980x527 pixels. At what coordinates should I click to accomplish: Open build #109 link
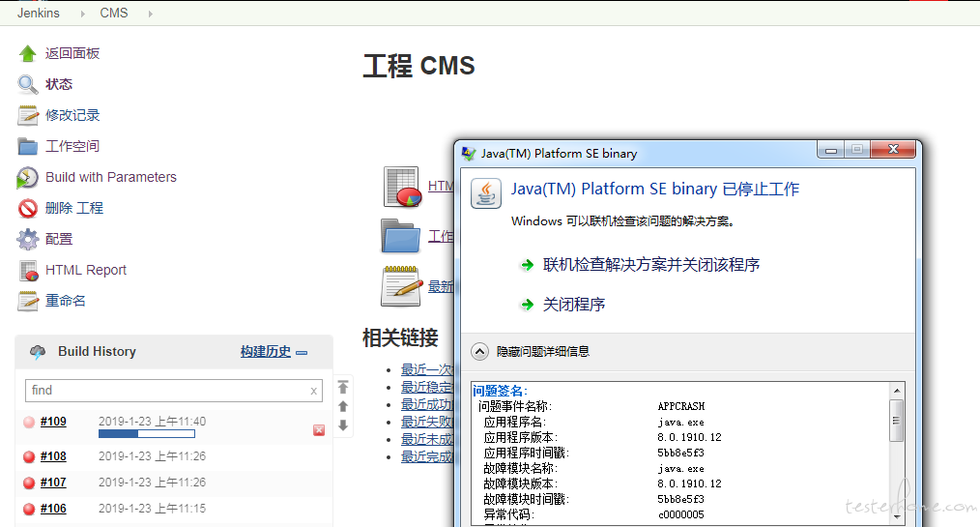pyautogui.click(x=53, y=422)
